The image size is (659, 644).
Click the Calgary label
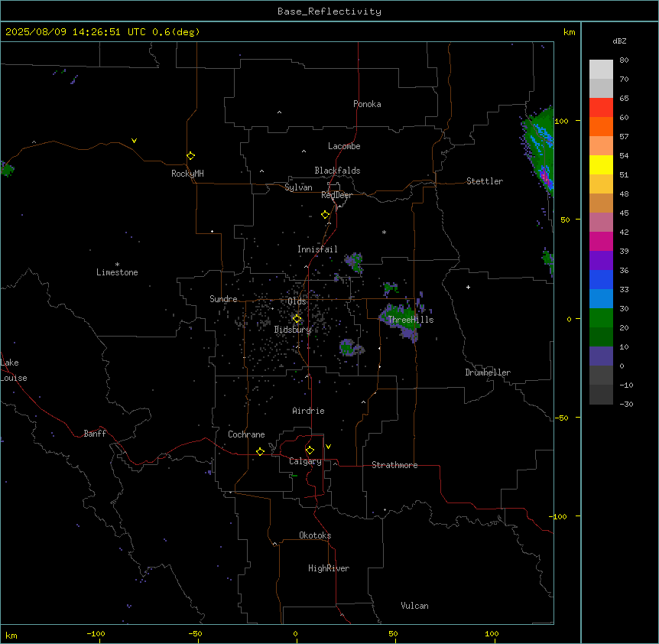[305, 461]
